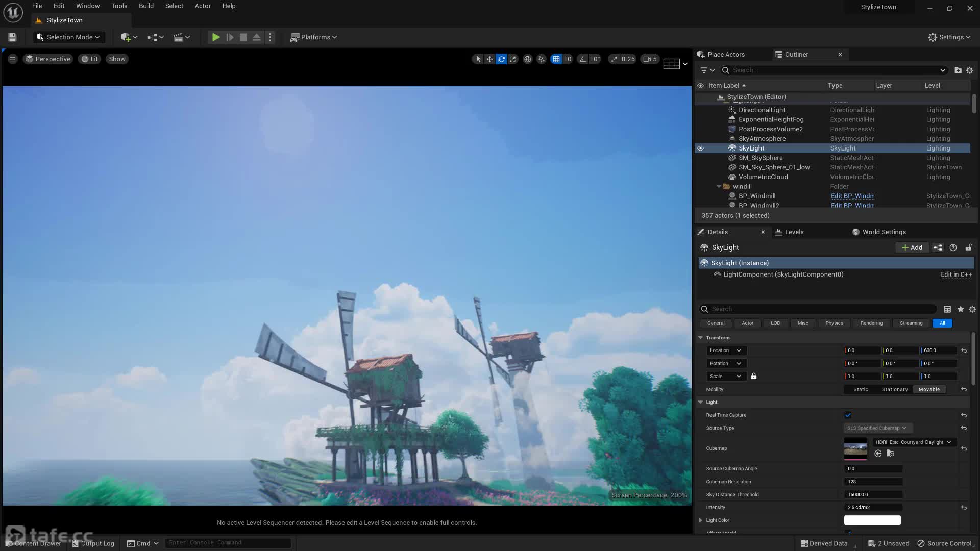Open the Location type dropdown
This screenshot has height=551, width=980.
click(x=726, y=350)
